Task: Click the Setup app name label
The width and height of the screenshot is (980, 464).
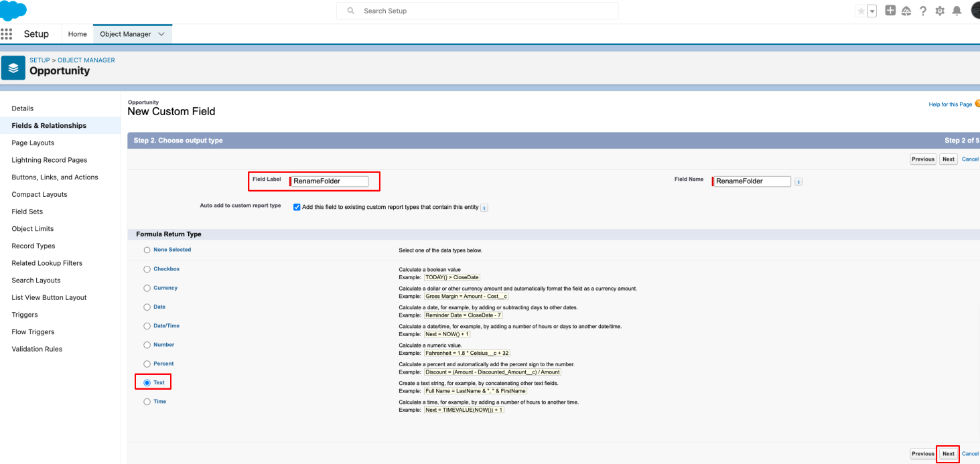Action: [x=36, y=34]
